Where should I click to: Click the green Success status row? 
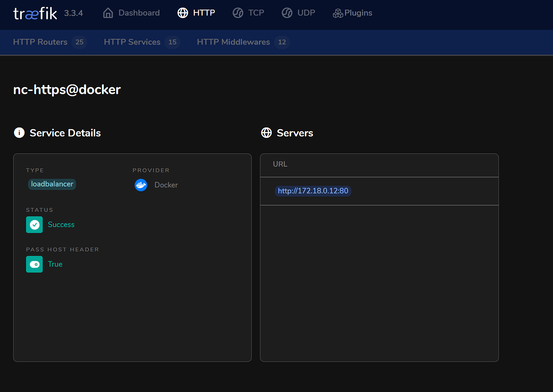[x=61, y=224]
